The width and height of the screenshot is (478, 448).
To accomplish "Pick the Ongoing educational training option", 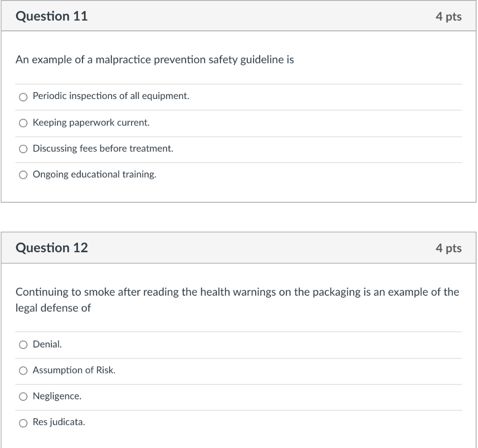I will (23, 175).
